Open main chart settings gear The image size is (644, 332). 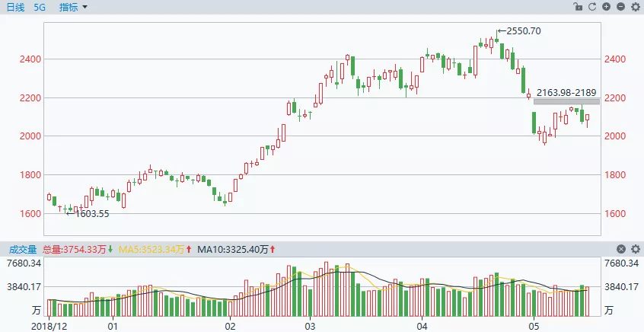(x=636, y=7)
